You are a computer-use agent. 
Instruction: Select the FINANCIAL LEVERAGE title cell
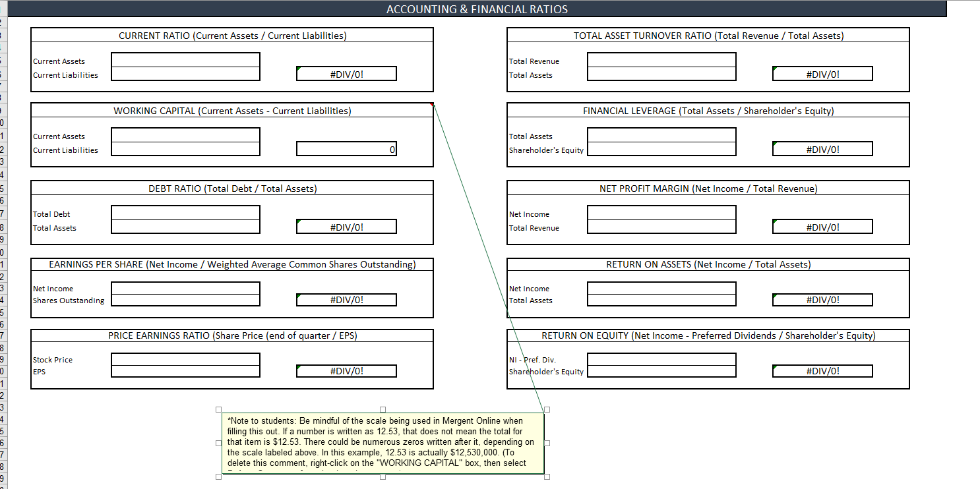[x=708, y=111]
